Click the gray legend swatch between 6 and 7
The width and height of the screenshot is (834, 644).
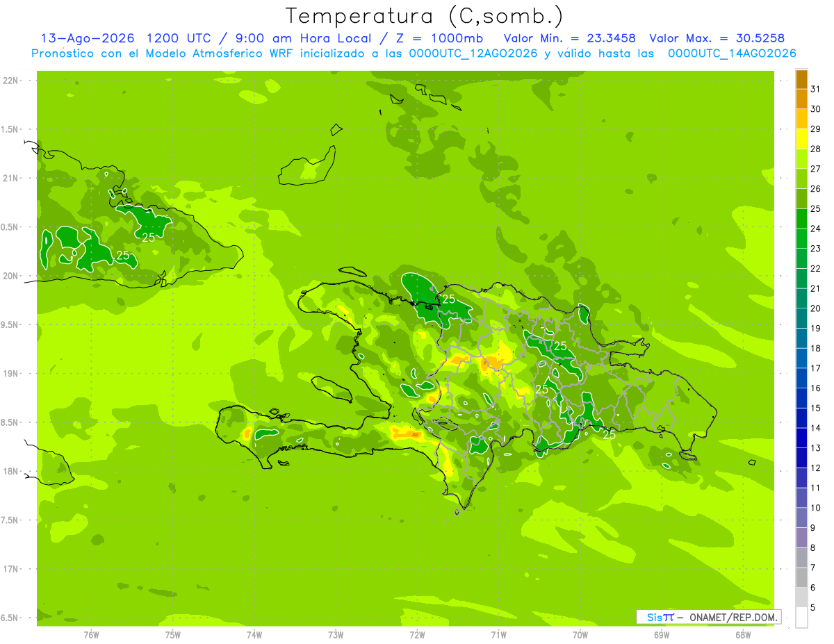[x=801, y=577]
